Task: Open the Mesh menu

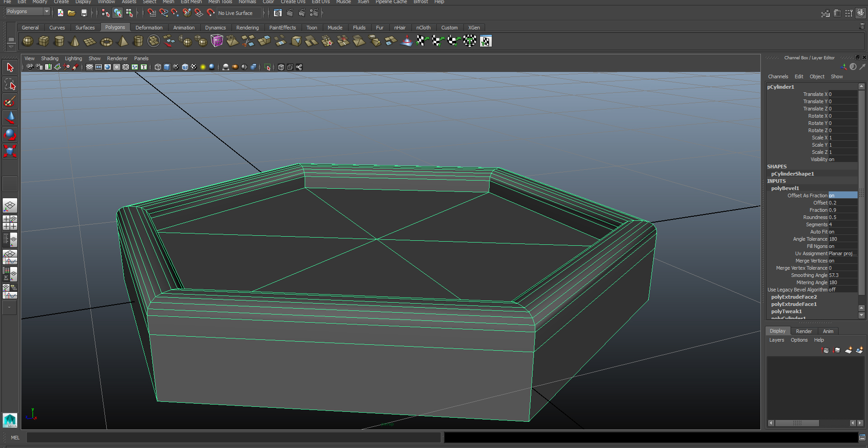Action: point(168,2)
